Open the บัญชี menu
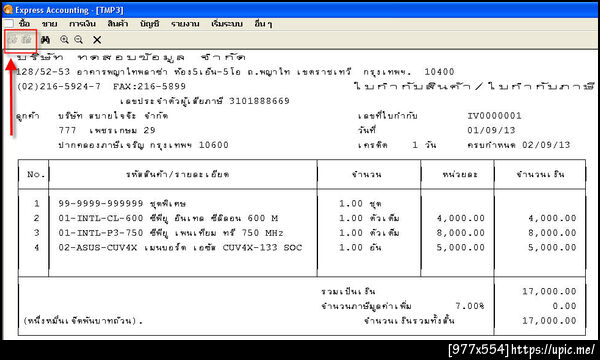The width and height of the screenshot is (600, 360). click(x=149, y=24)
